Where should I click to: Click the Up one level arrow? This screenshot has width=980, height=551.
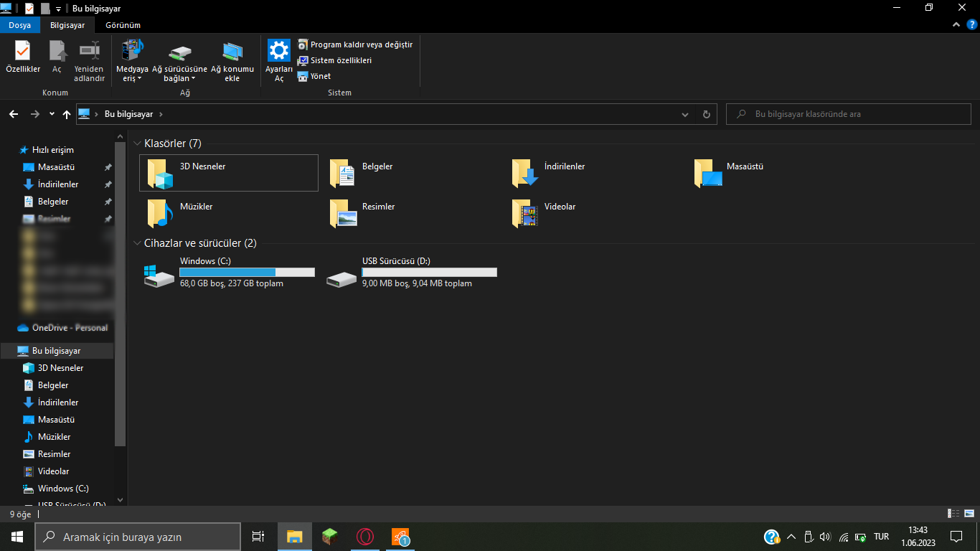pyautogui.click(x=67, y=114)
